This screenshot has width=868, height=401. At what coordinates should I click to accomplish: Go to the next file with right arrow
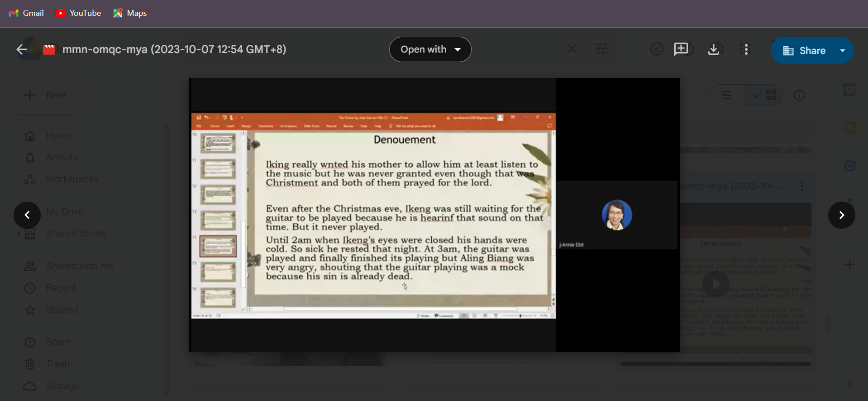click(x=841, y=215)
